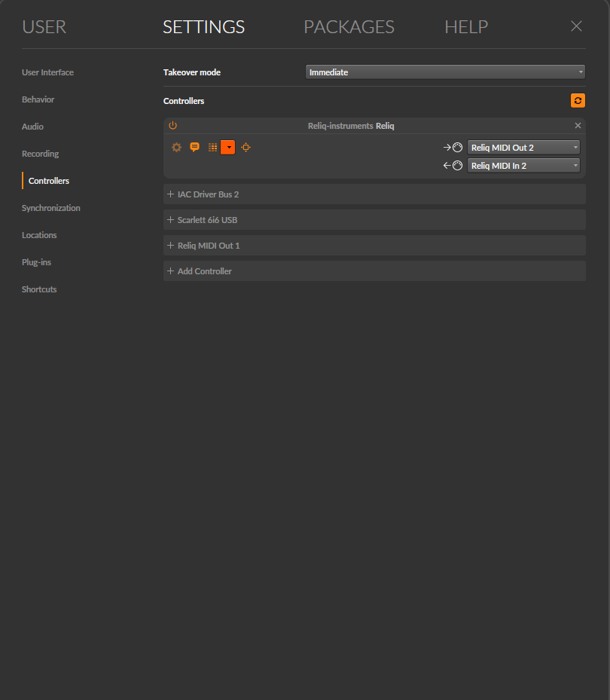This screenshot has width=610, height=700.
Task: Open the controller script console icon
Action: [x=194, y=147]
